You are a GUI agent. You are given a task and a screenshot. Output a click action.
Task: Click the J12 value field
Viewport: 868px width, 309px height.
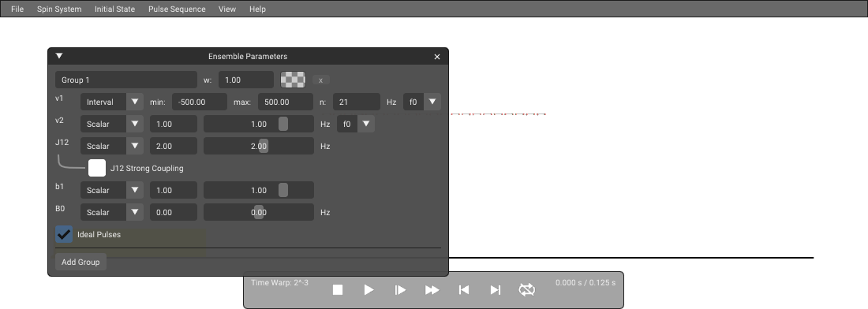pyautogui.click(x=174, y=146)
